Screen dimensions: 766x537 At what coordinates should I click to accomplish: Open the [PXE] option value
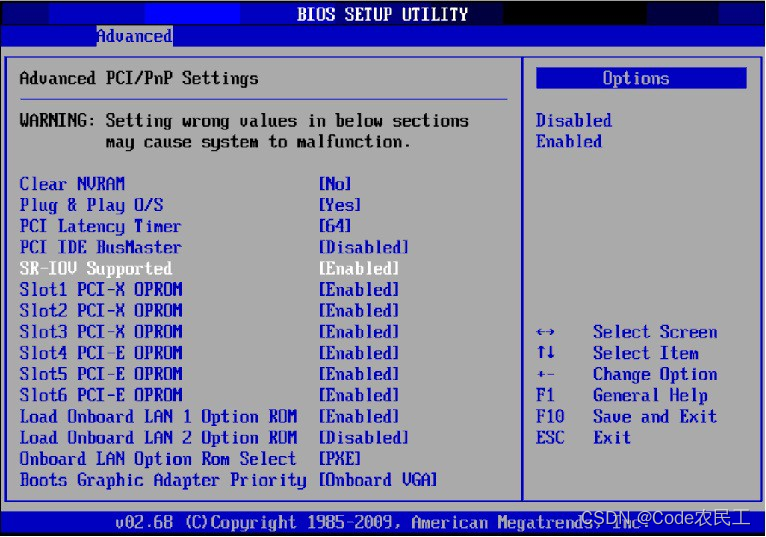point(340,459)
